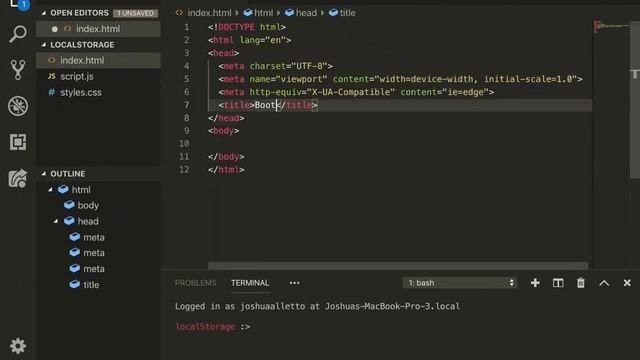Open index.html in Open Editors list

98,29
